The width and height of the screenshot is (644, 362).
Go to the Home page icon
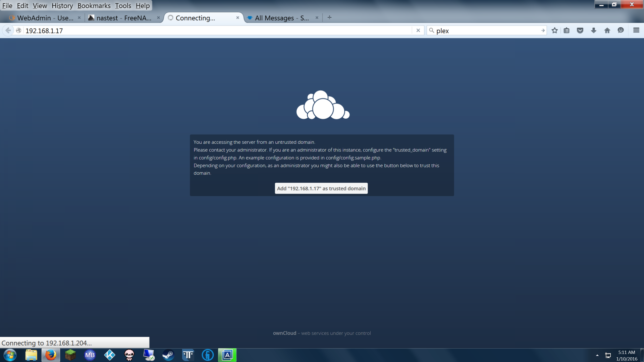pos(607,31)
